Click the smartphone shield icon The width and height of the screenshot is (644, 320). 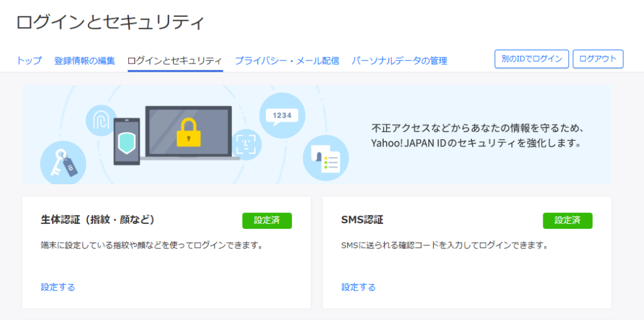(126, 142)
